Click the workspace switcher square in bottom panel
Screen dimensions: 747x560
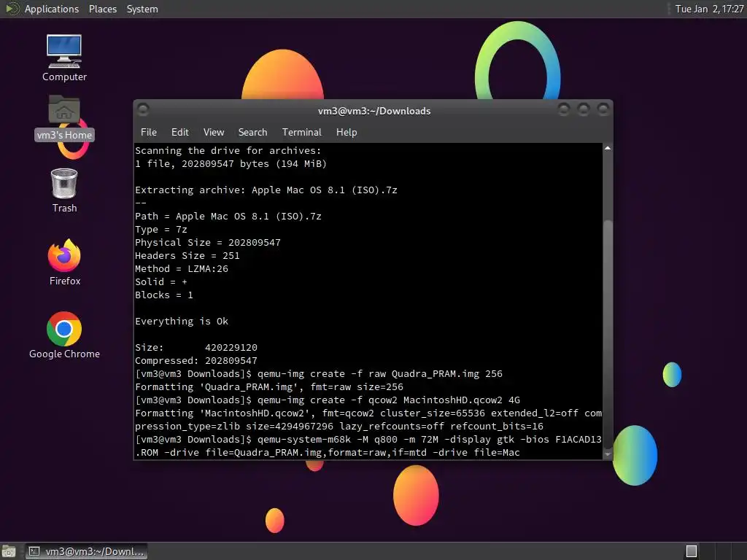(692, 551)
